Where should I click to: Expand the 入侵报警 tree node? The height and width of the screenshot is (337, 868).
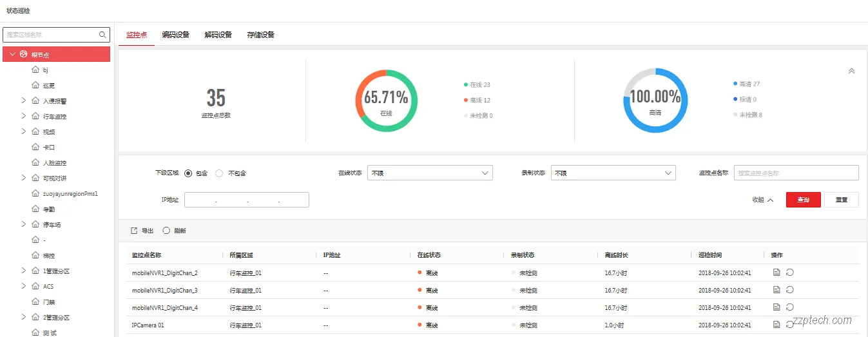tap(24, 101)
